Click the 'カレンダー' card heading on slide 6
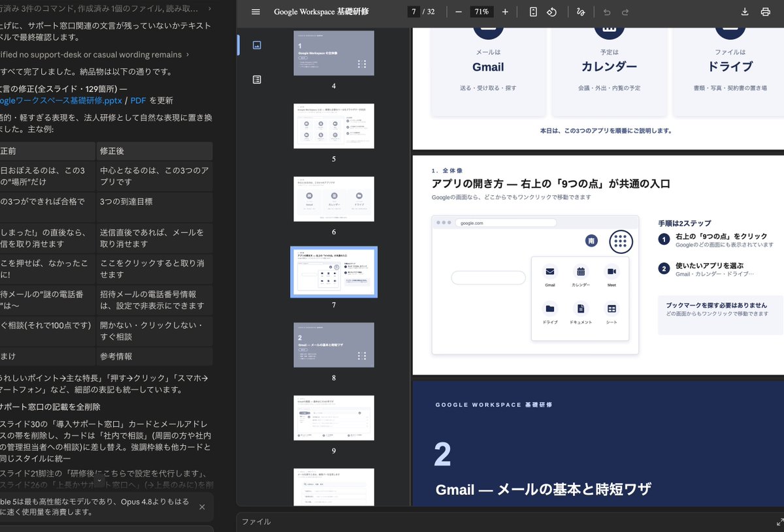784x532 pixels. tap(609, 67)
